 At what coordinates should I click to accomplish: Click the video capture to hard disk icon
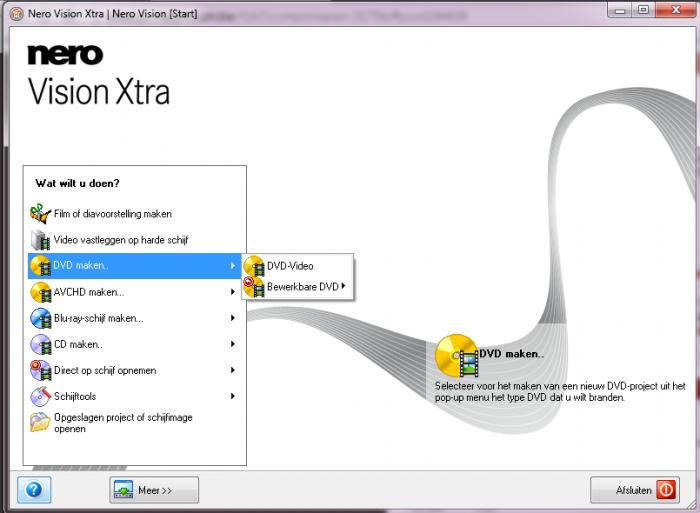[x=40, y=240]
